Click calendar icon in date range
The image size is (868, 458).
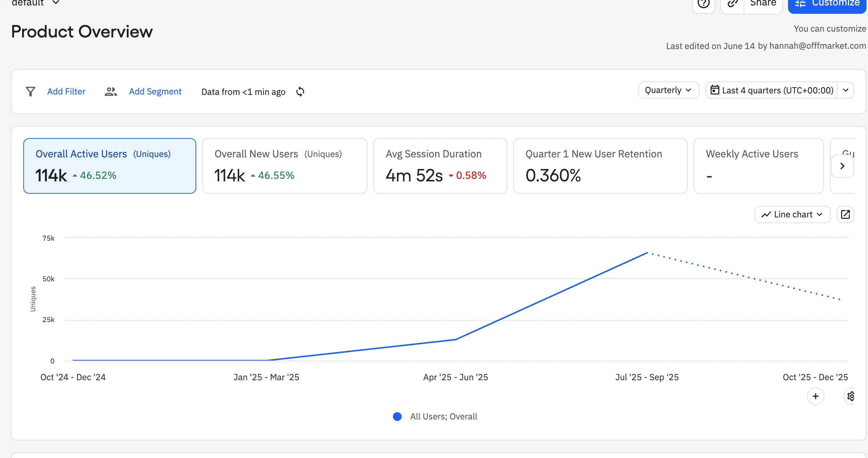pos(715,90)
